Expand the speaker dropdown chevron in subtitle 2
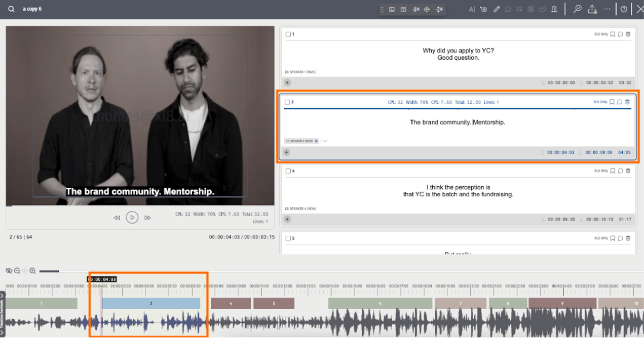 325,141
